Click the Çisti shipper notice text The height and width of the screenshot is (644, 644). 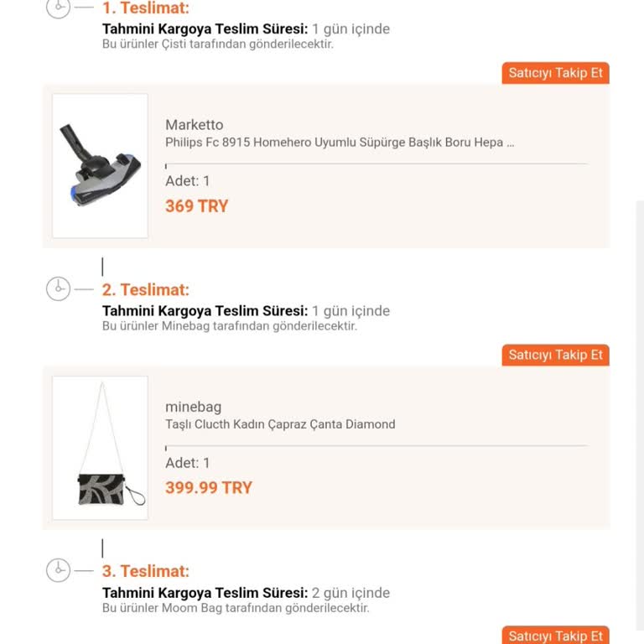(x=218, y=44)
